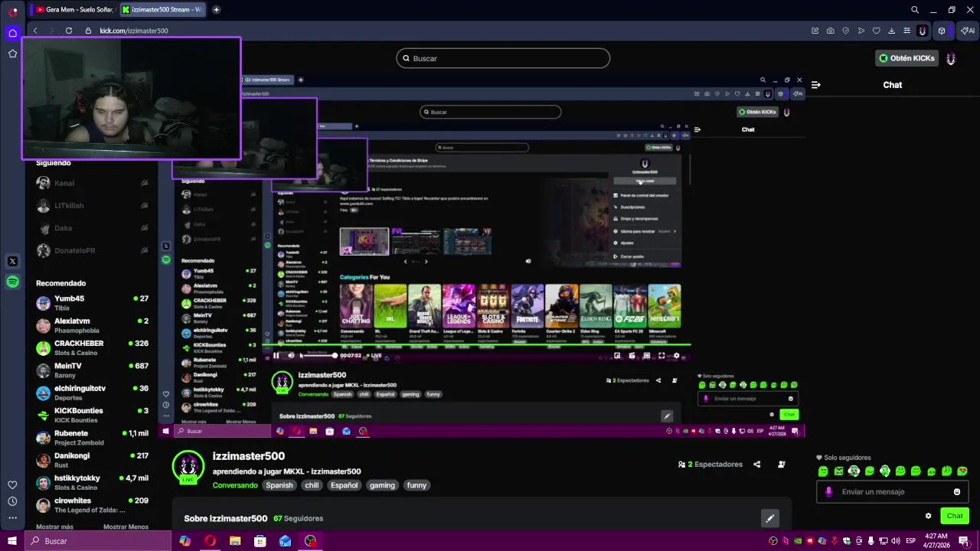Share the stream via share icon
Screen dimensions: 980x551
point(757,465)
